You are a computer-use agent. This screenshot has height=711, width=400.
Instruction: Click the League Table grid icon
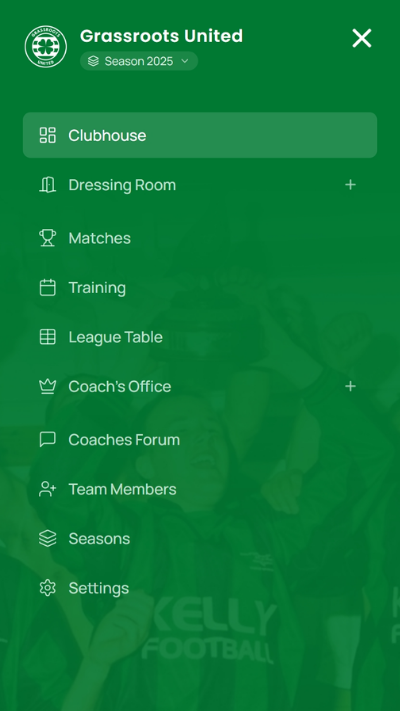click(x=48, y=337)
